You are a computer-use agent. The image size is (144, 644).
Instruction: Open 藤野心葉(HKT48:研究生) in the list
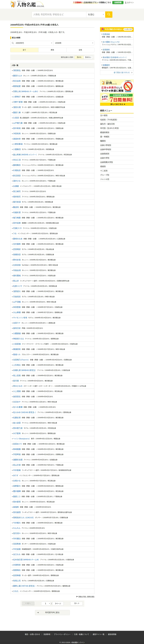point(24,586)
